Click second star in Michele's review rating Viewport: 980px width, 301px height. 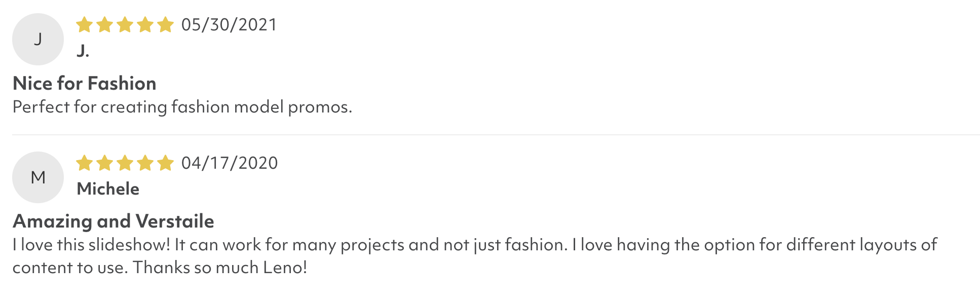pos(104,163)
